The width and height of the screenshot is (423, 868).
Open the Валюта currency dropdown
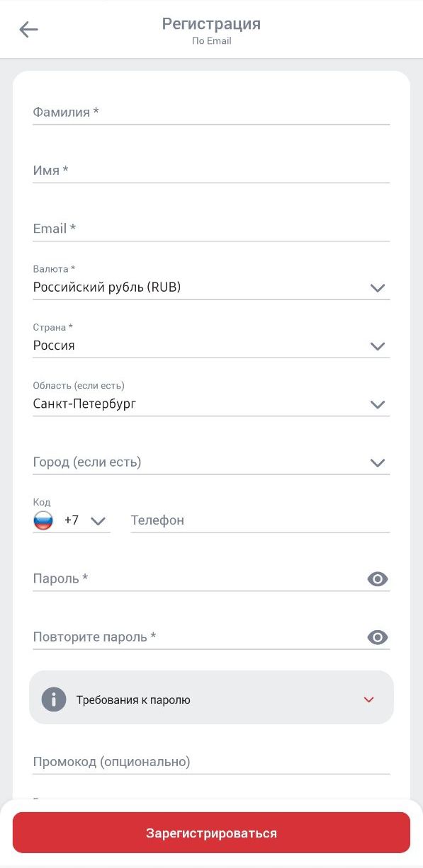point(211,281)
